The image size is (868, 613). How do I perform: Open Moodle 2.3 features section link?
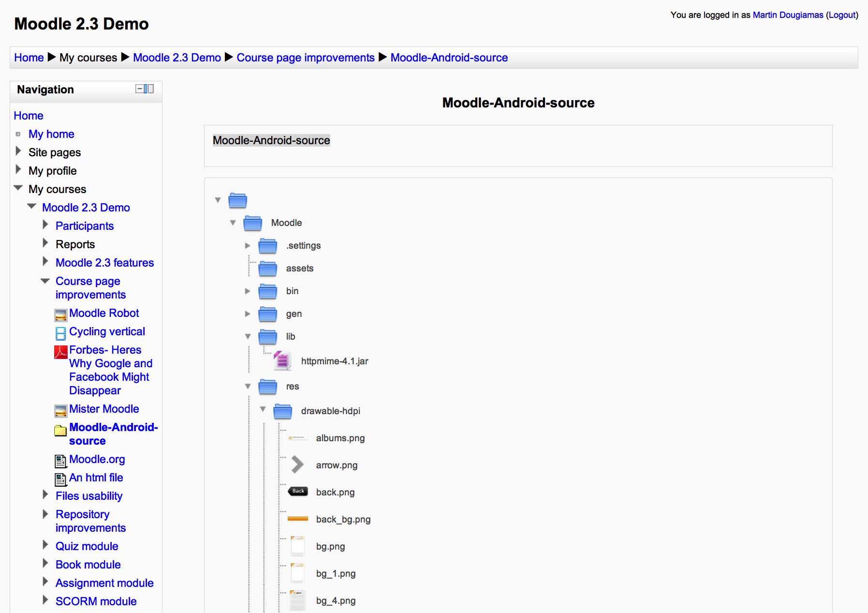coord(105,263)
